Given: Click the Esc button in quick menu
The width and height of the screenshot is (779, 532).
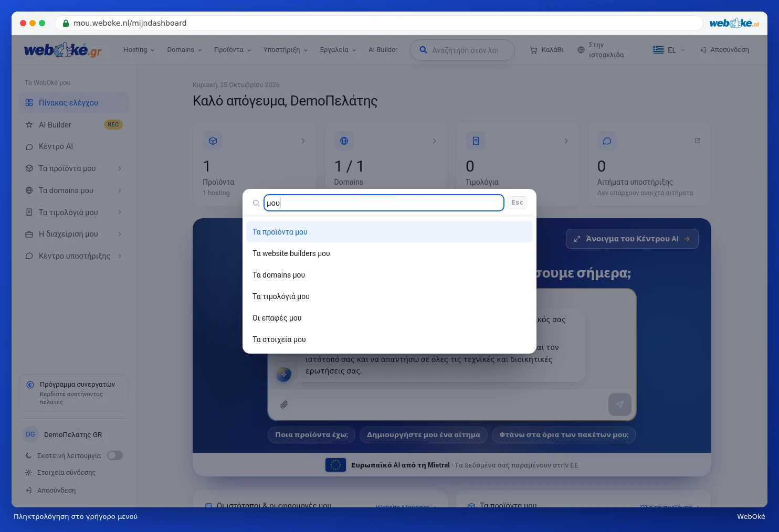Looking at the screenshot, I should [x=517, y=203].
